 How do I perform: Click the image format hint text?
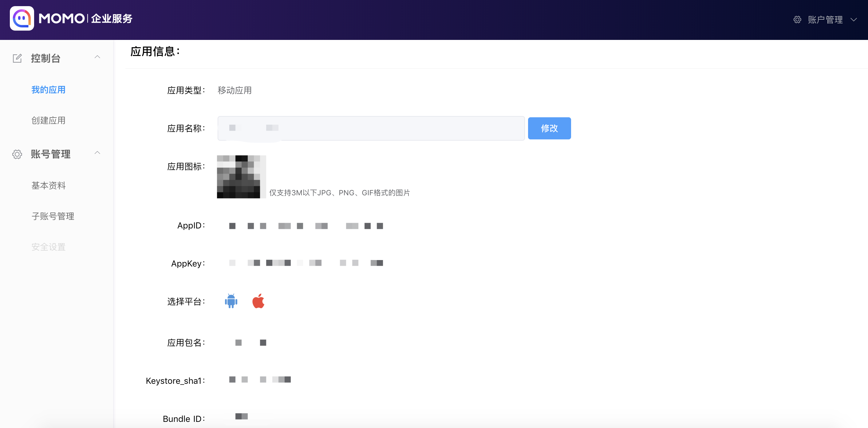tap(339, 193)
